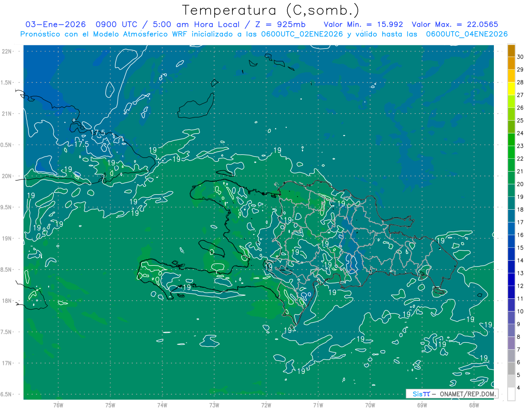Click the 19 label on the color scale
This screenshot has height=411, width=532.
[x=520, y=196]
